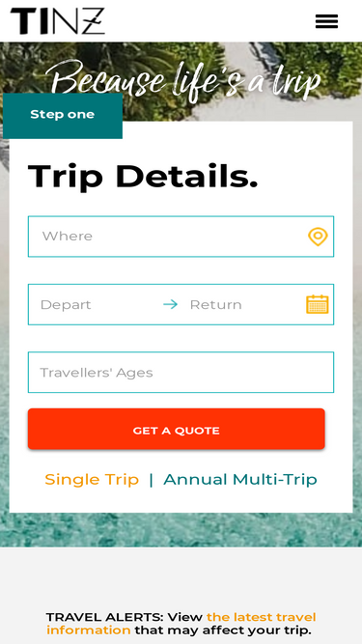Select the Depart date field
Viewport: 362px width, 644px height.
point(96,304)
